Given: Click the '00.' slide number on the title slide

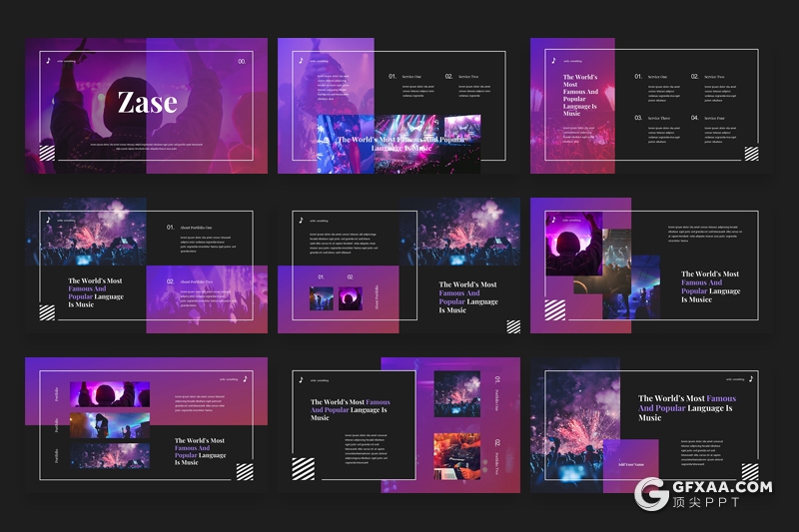Looking at the screenshot, I should point(242,61).
